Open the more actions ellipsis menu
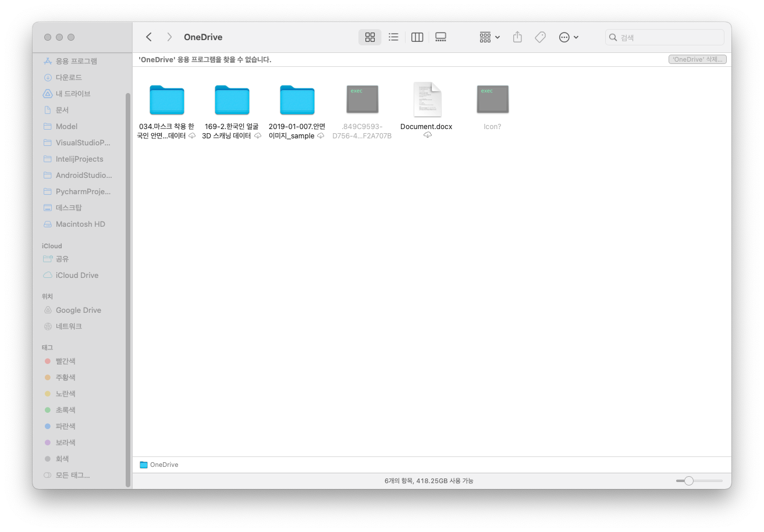Viewport: 764px width, 532px height. pyautogui.click(x=568, y=37)
